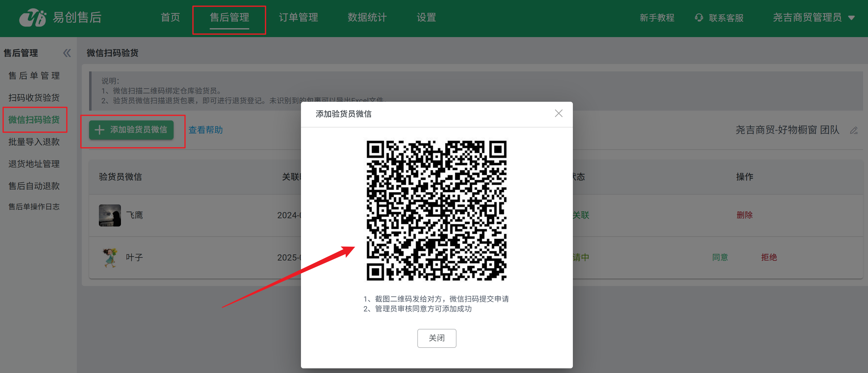The width and height of the screenshot is (868, 373).
Task: Click 飞鹰's avatar thumbnail
Action: pyautogui.click(x=110, y=215)
